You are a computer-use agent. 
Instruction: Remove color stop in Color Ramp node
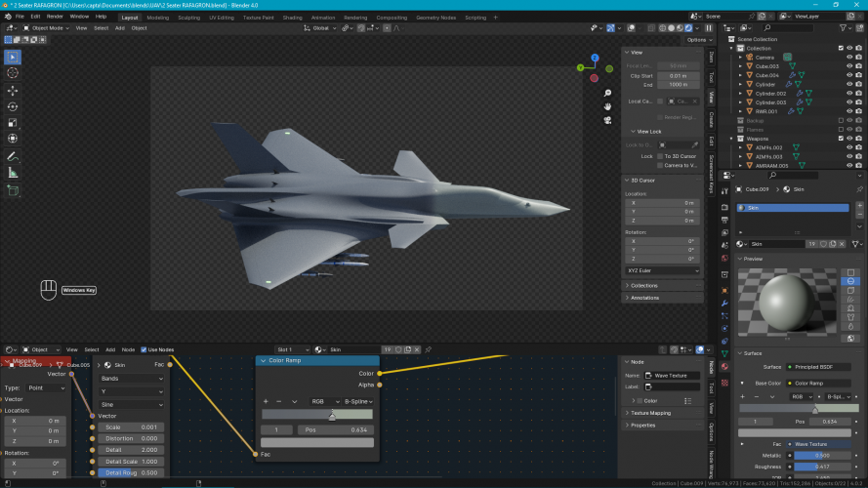coord(279,402)
